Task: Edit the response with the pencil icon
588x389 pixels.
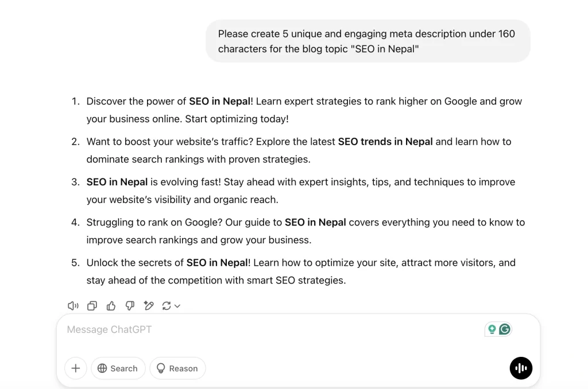Action: 149,305
